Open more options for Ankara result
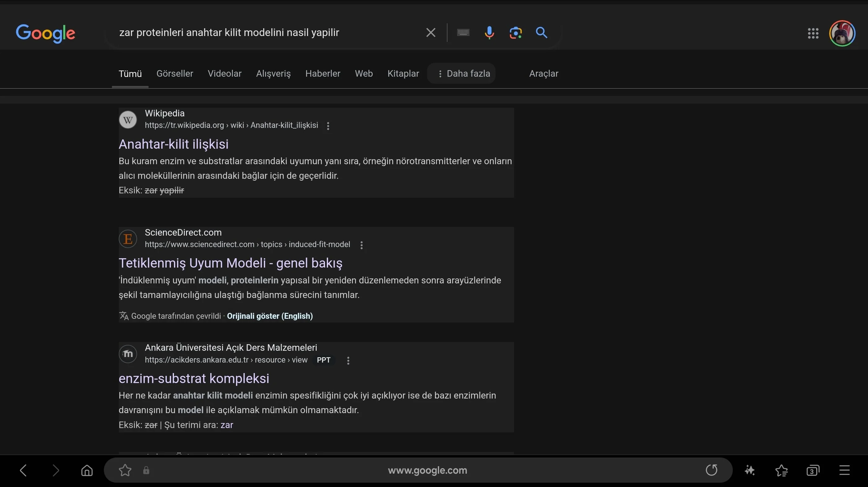868x487 pixels. tap(348, 361)
